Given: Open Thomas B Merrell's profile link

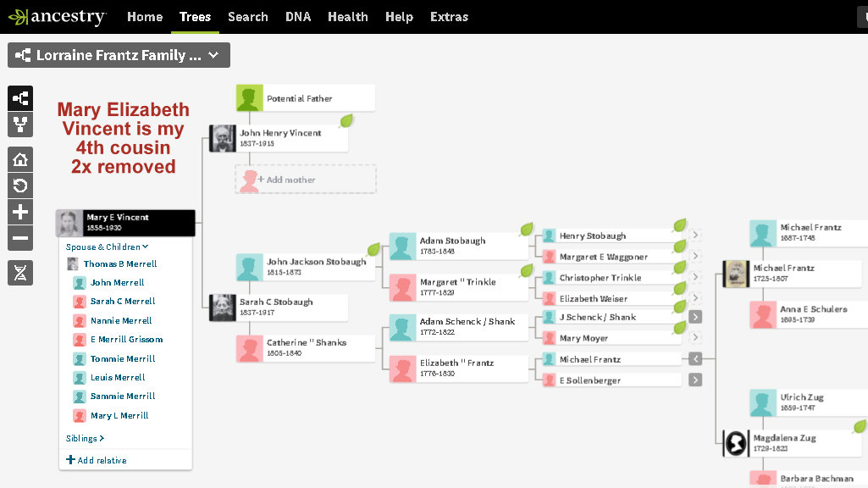Looking at the screenshot, I should (x=119, y=263).
